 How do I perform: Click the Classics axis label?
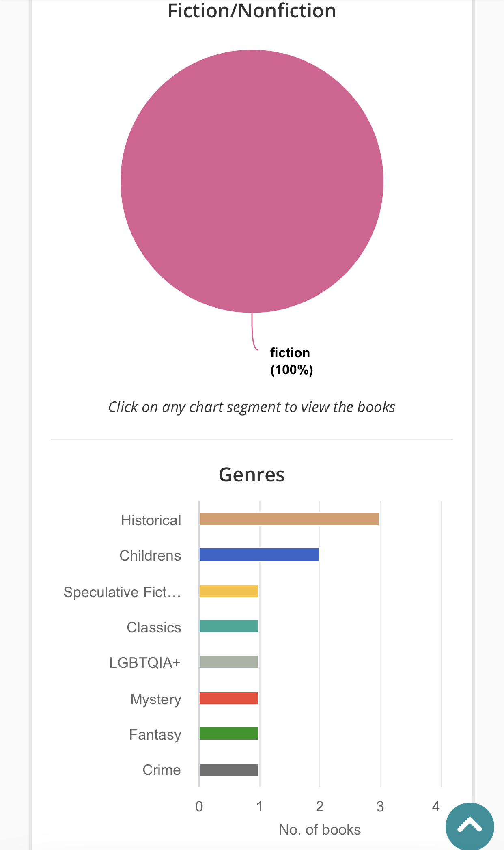pyautogui.click(x=154, y=628)
